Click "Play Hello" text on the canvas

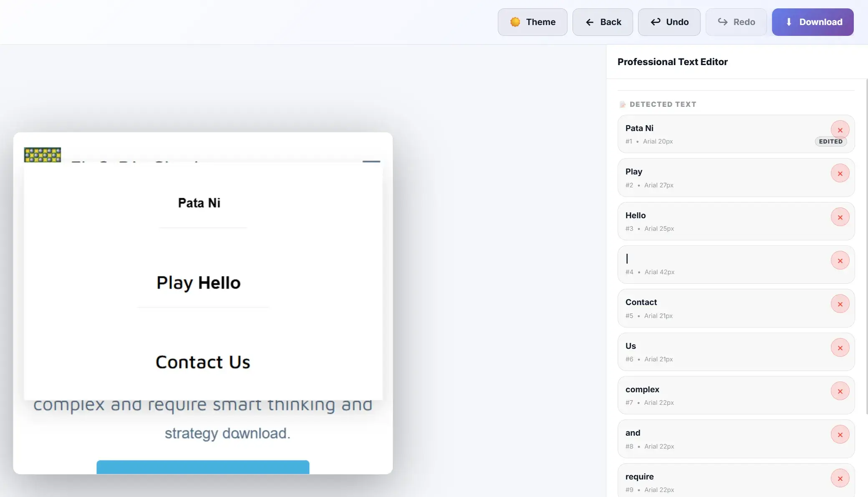(199, 283)
